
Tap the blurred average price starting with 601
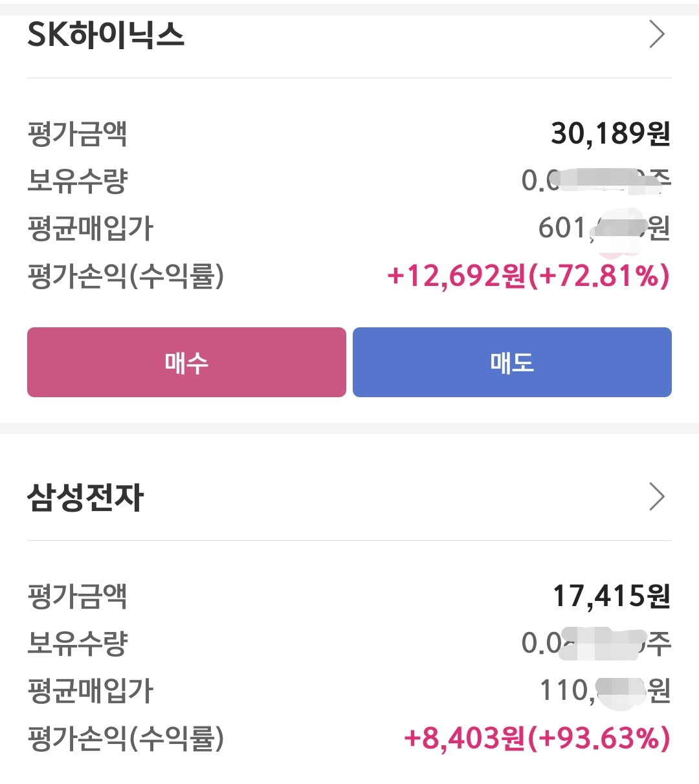pos(603,228)
